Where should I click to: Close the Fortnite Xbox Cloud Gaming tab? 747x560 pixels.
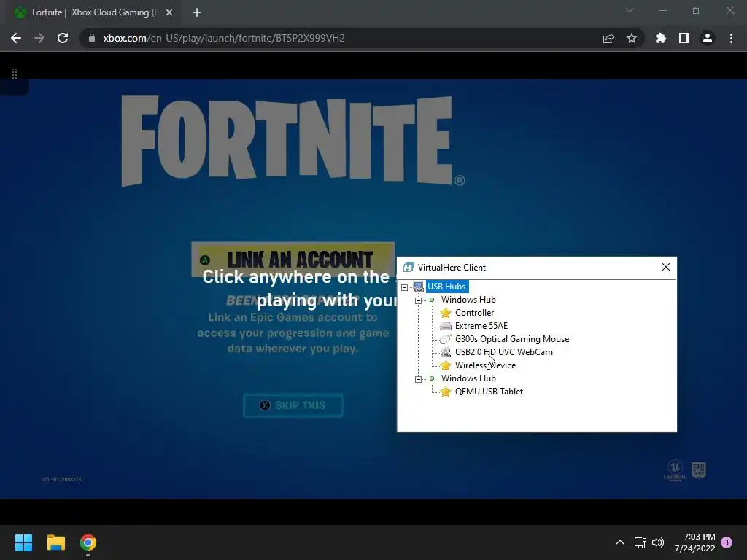[169, 12]
